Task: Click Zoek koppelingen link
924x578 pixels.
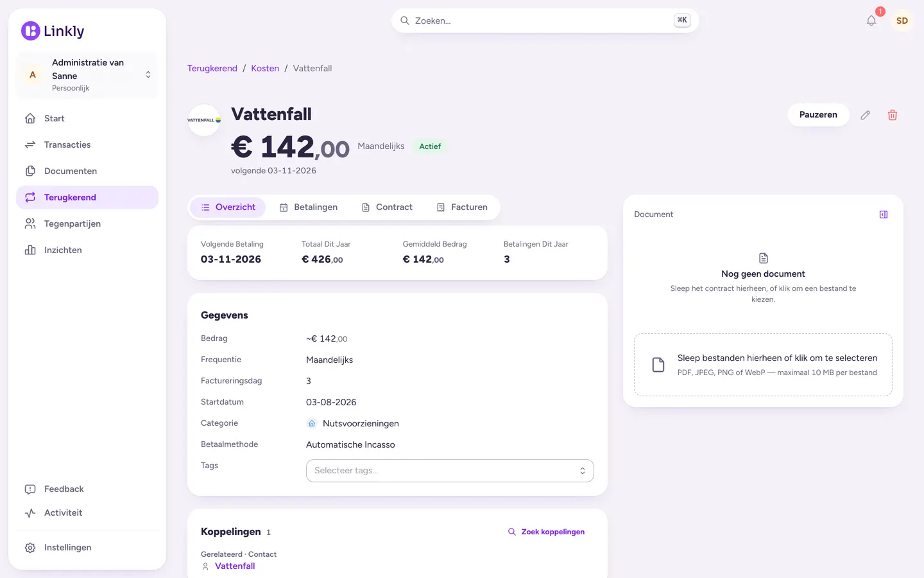Action: [x=546, y=532]
